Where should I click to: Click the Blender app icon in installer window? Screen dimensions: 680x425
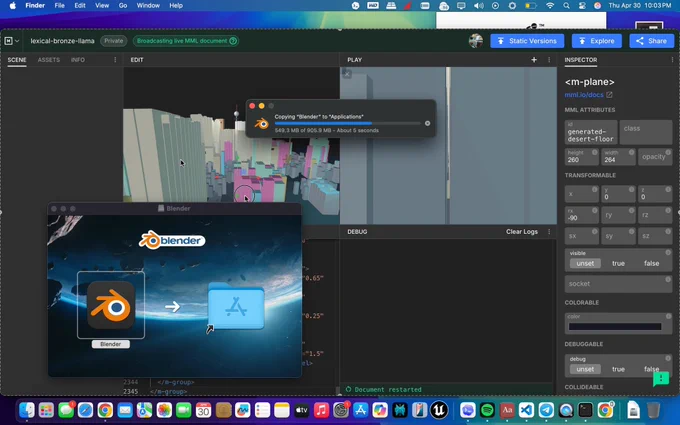pos(111,305)
